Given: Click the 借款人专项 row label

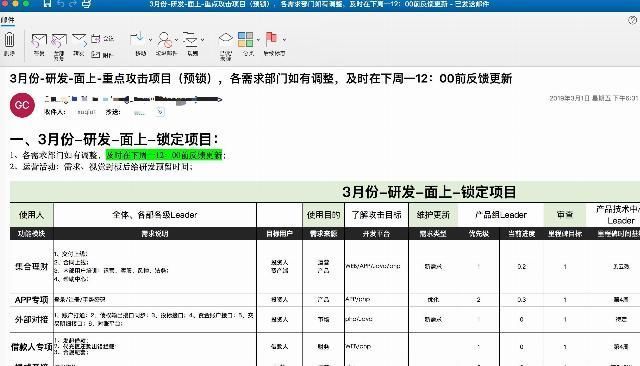Looking at the screenshot, I should [x=31, y=347].
